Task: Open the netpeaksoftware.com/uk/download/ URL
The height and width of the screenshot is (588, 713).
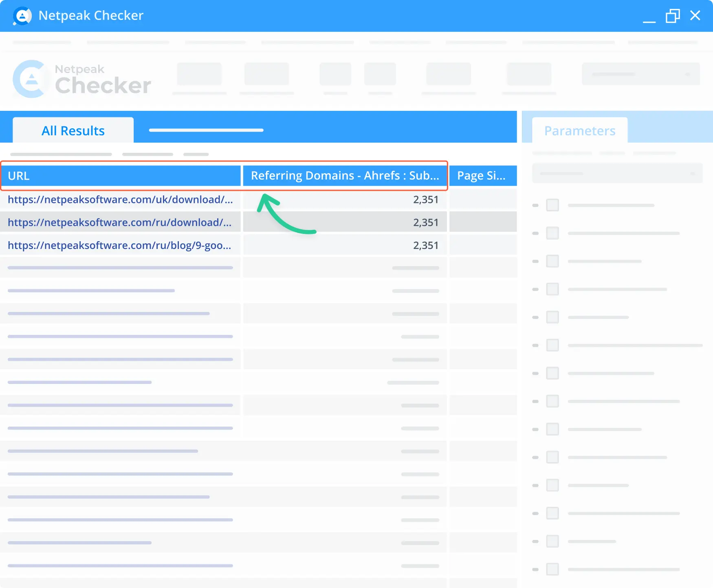Action: [x=120, y=199]
